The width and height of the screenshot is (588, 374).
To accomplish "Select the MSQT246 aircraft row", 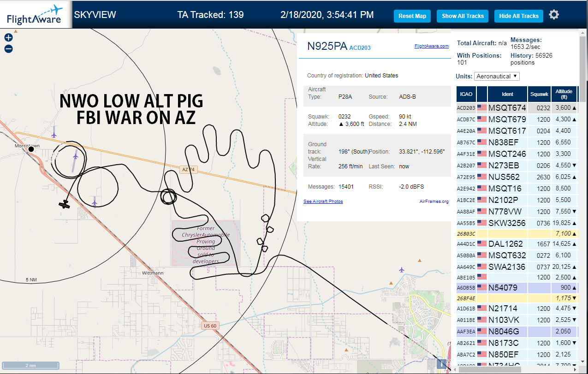I will click(517, 154).
